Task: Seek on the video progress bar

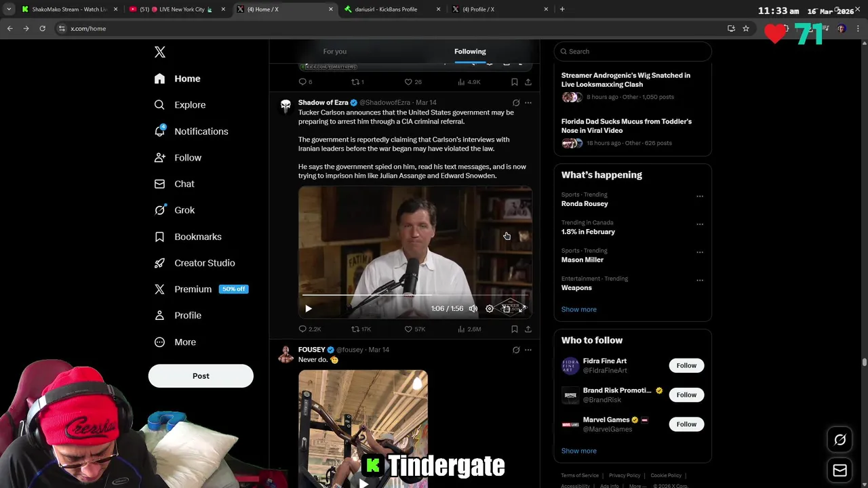Action: coord(414,296)
